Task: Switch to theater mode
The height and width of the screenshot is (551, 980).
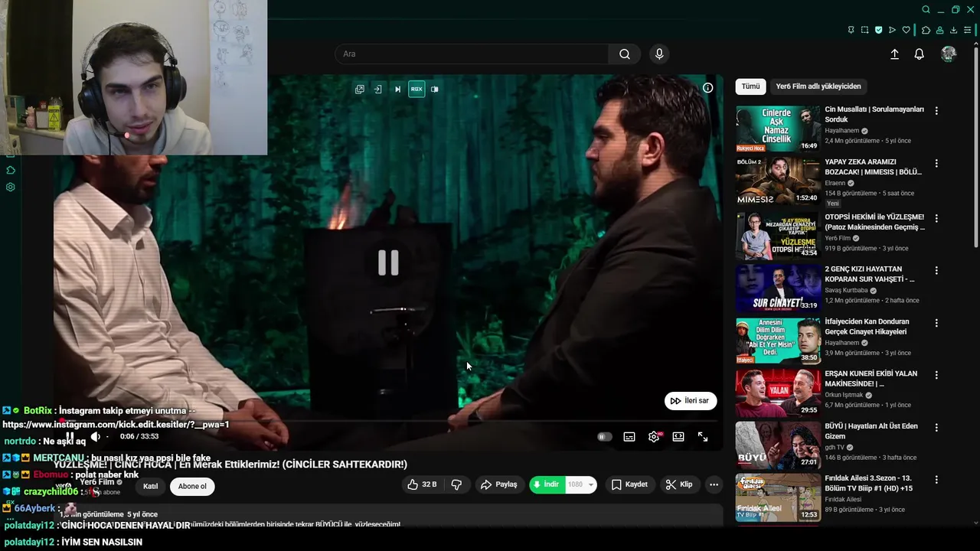Action: 678,437
